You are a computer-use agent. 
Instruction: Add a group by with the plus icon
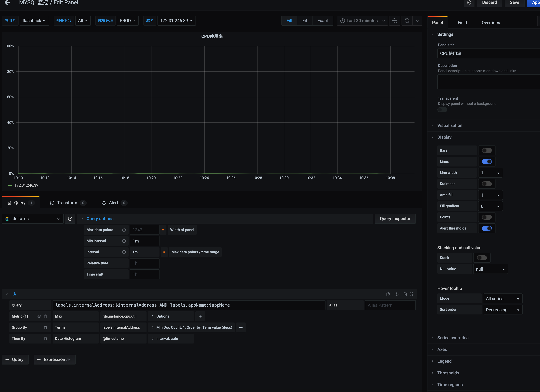pyautogui.click(x=241, y=327)
